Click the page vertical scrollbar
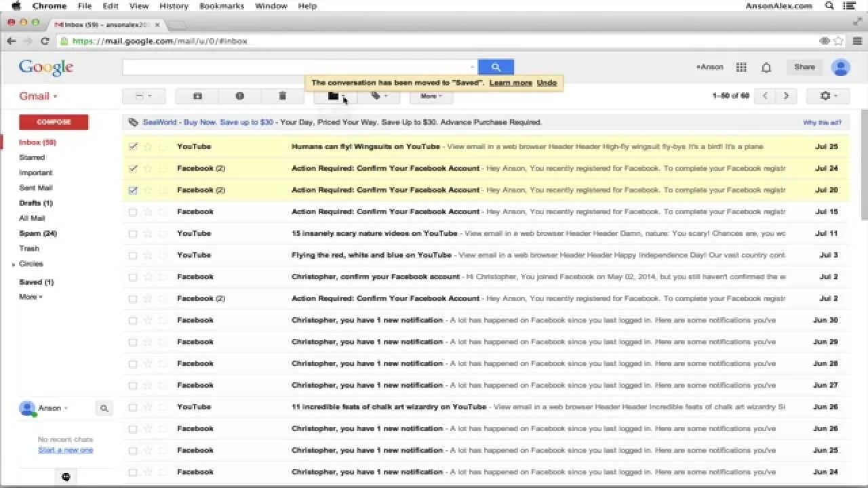The height and width of the screenshot is (488, 868). coord(863,165)
